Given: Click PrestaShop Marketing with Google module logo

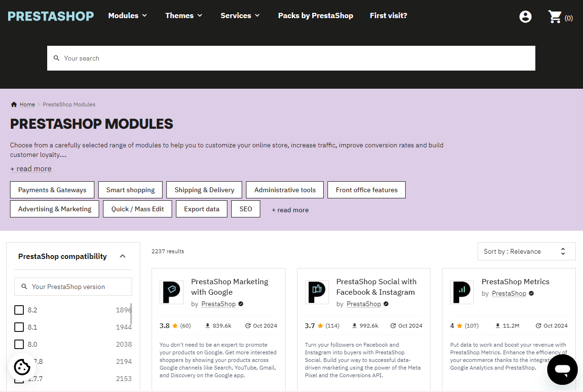Looking at the screenshot, I should coord(172,292).
